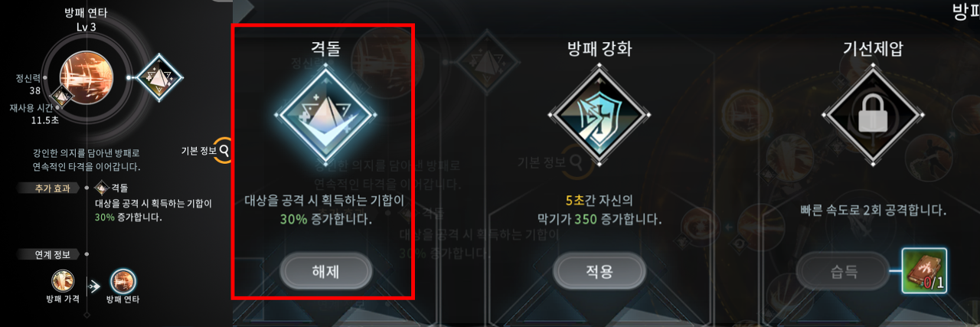The image size is (980, 327).
Task: Select the 방패 강화 shield icon
Action: [599, 117]
